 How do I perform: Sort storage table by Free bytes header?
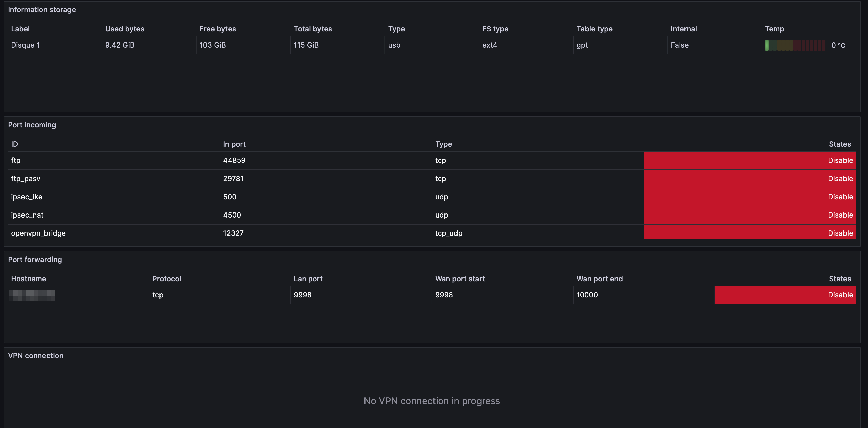(218, 29)
